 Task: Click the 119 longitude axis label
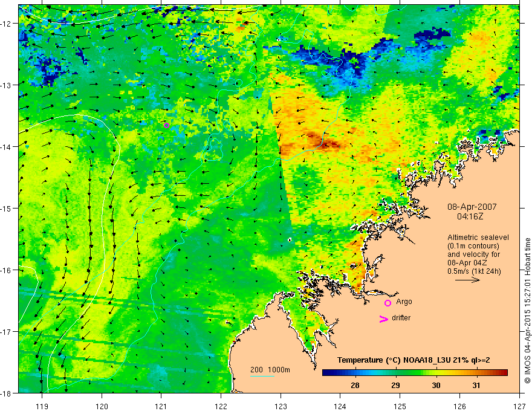(x=42, y=406)
